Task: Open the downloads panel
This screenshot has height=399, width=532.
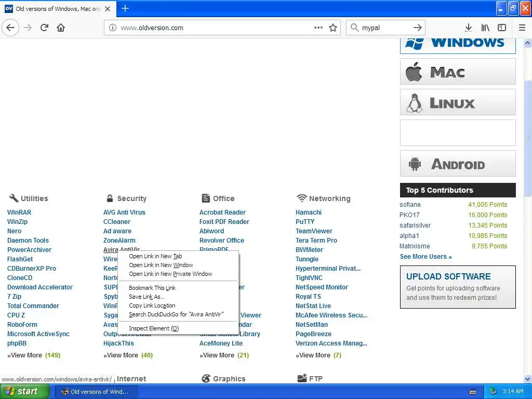Action: [468, 28]
